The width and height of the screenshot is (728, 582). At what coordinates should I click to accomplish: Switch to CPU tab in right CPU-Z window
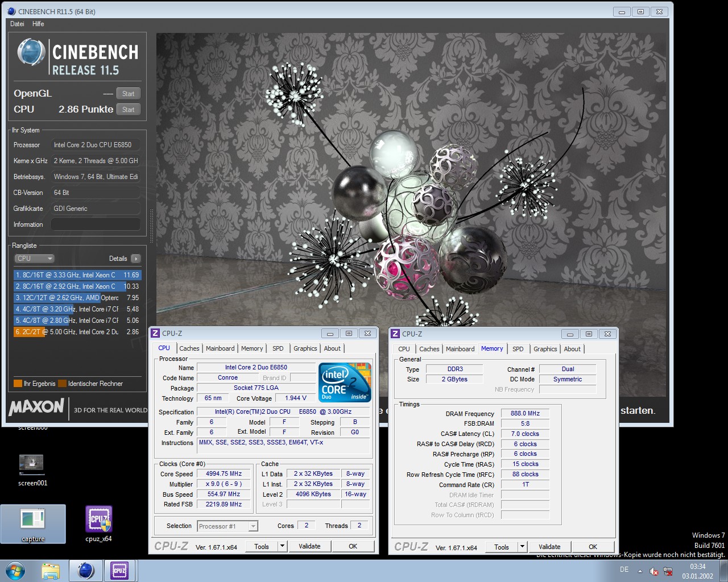[x=404, y=349]
